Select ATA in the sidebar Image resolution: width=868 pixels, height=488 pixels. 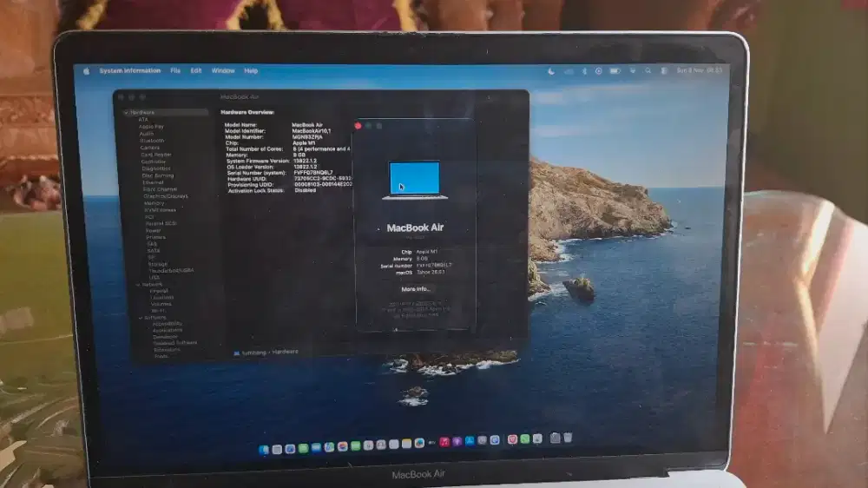(x=143, y=120)
